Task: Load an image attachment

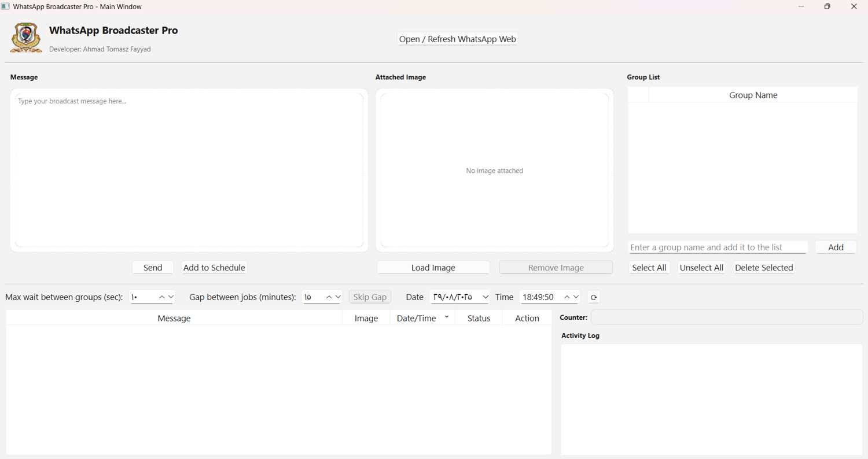Action: pyautogui.click(x=433, y=268)
